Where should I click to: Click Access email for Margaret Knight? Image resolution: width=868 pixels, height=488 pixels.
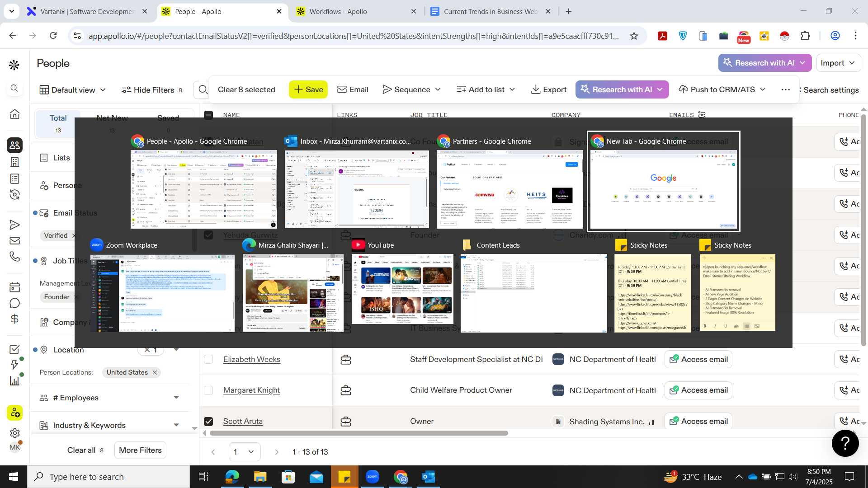click(698, 390)
